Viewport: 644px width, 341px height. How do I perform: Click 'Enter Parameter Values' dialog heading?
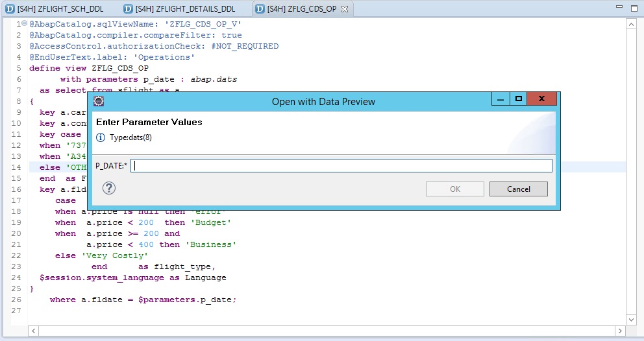coord(149,123)
